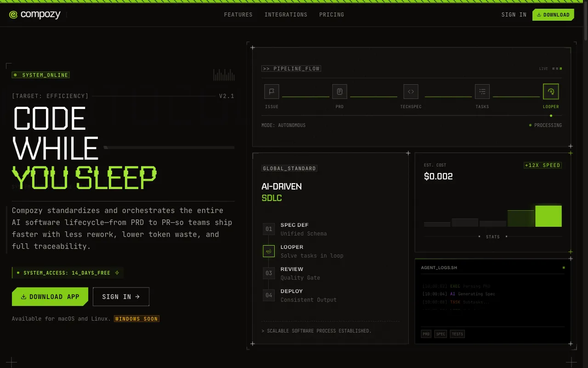Click the SYSTEM_ACCESS: 14_DAYS_FREE badge
Viewport: 588px width, 368px height.
[68, 273]
